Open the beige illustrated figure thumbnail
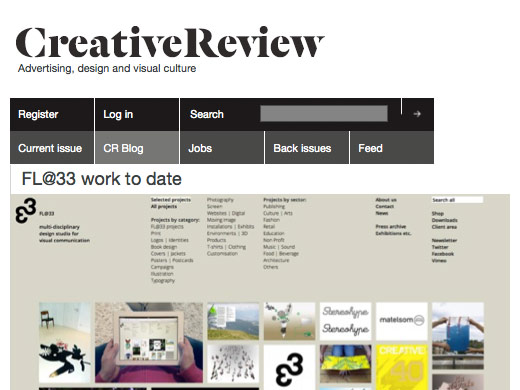This screenshot has height=390, width=520. (289, 321)
